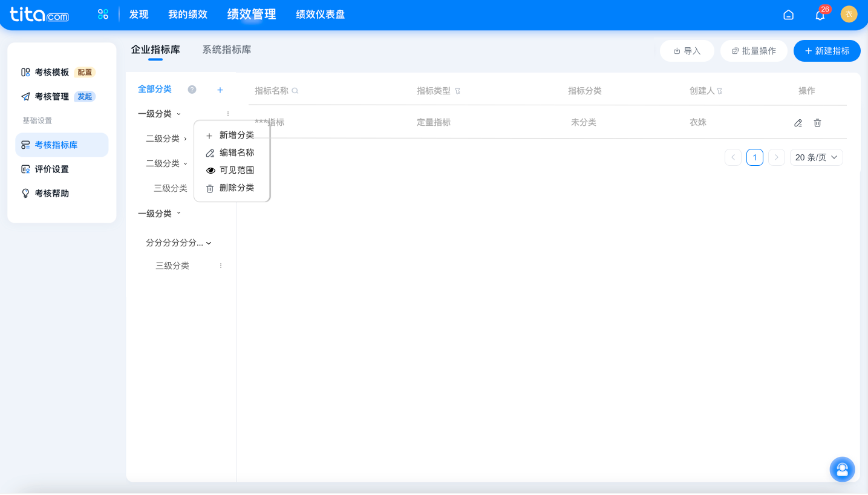Screen dimensions: 868x495
Task: Select 全部分类 in category tree
Action: point(155,89)
